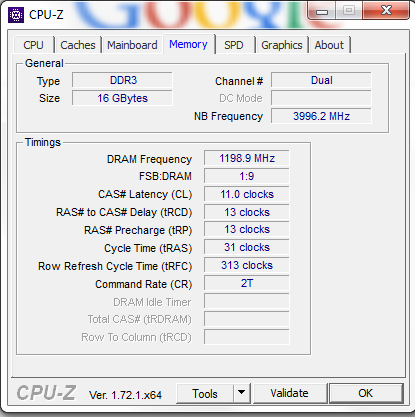Click the NB Frequency label
The height and width of the screenshot is (417, 415).
coord(228,116)
